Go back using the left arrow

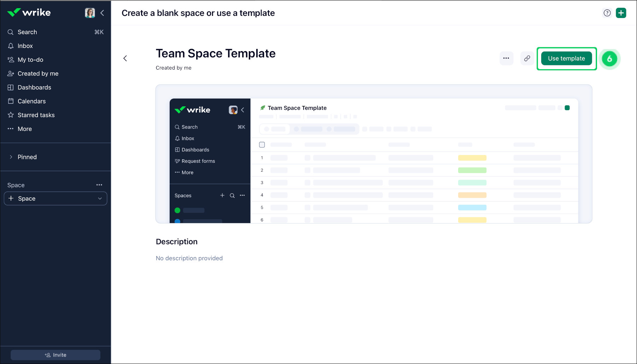pos(125,59)
